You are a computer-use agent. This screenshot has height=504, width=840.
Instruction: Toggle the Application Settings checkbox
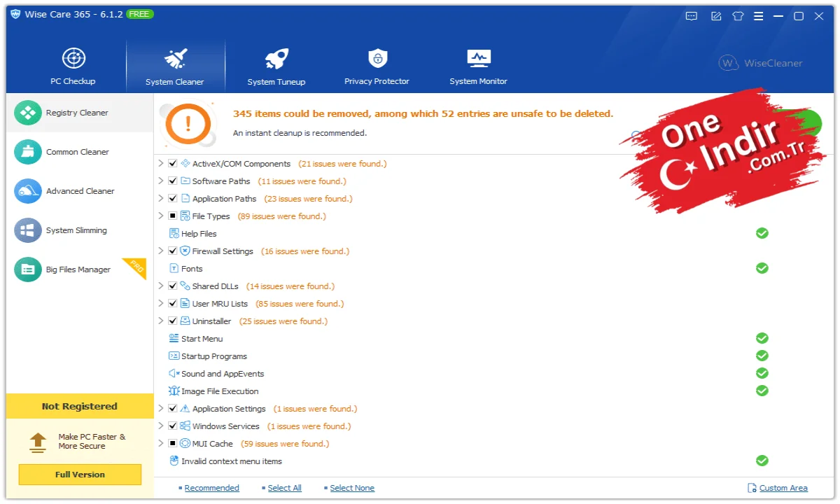(x=173, y=409)
